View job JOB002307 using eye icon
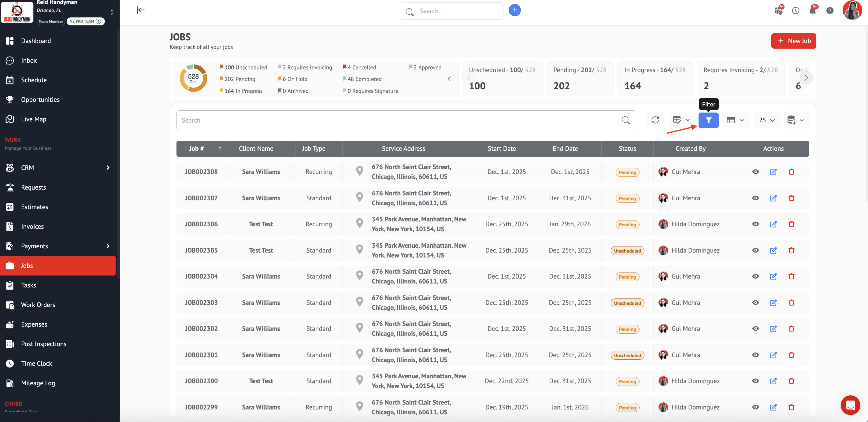Viewport: 868px width, 422px height. (755, 198)
